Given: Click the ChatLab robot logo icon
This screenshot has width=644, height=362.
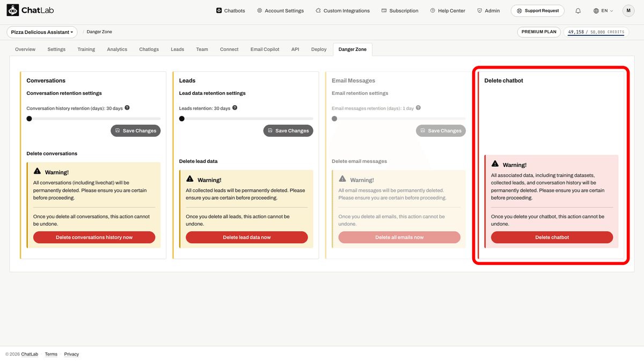Looking at the screenshot, I should click(x=12, y=10).
